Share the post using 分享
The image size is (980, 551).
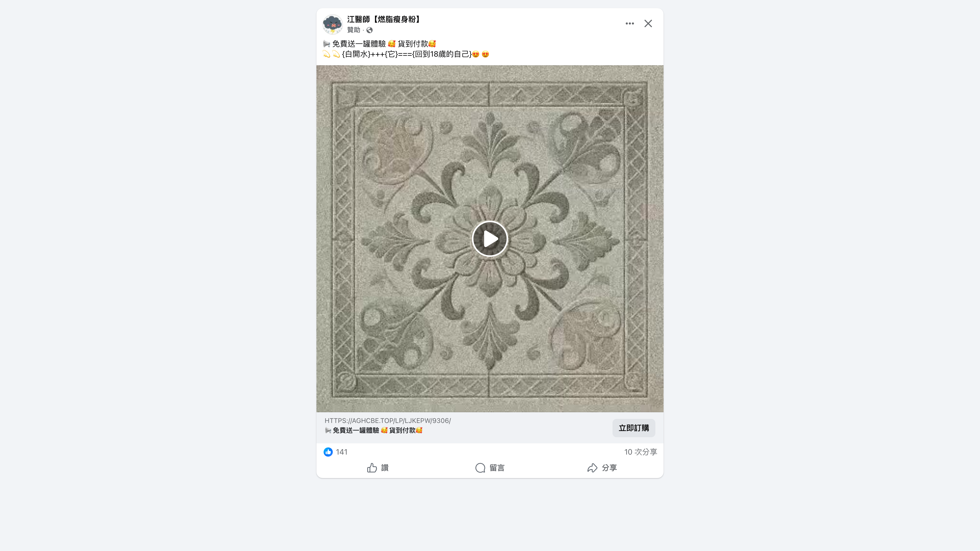[602, 468]
